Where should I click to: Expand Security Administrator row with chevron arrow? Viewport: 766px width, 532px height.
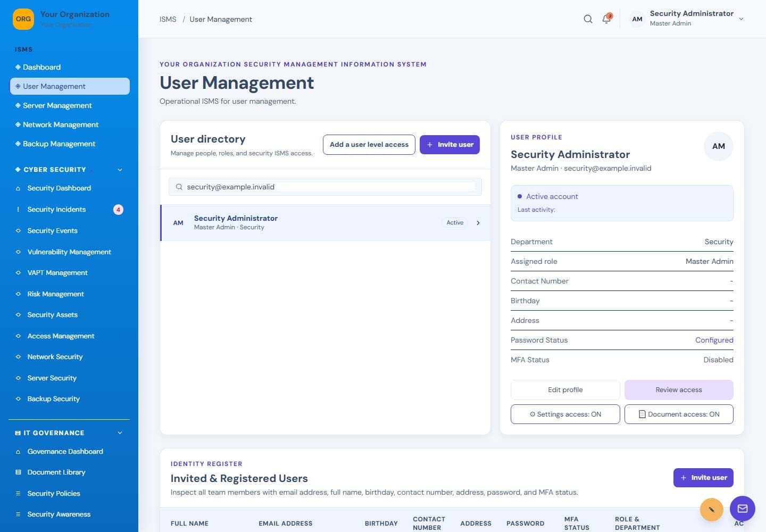(478, 223)
